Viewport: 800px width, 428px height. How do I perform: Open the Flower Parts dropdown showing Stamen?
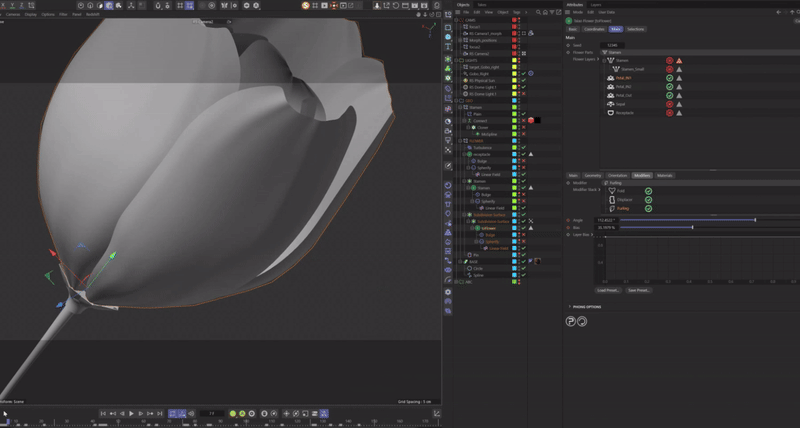click(x=699, y=52)
